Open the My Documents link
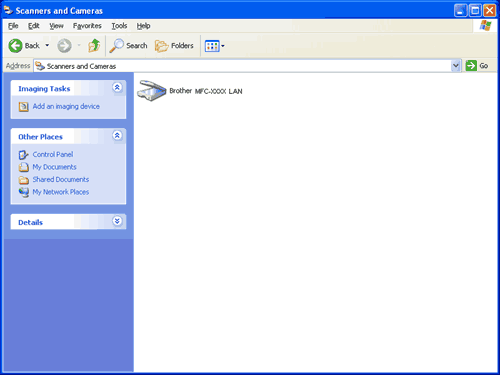 tap(54, 167)
